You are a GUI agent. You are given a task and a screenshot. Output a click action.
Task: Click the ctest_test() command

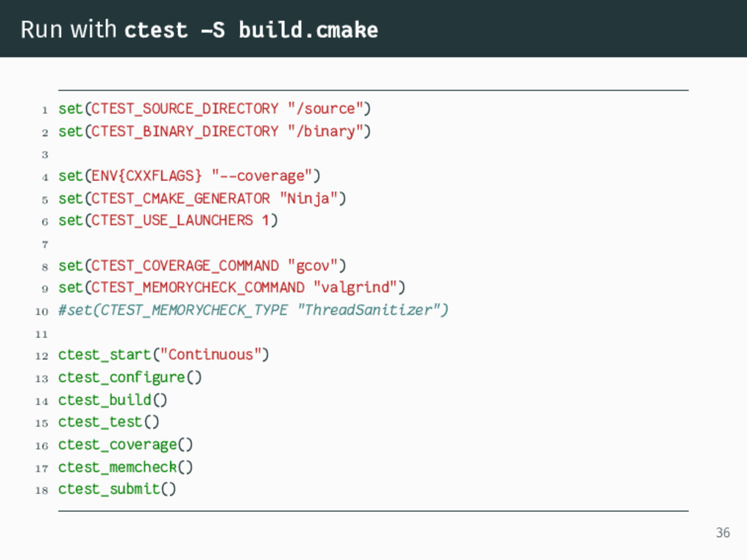(109, 422)
